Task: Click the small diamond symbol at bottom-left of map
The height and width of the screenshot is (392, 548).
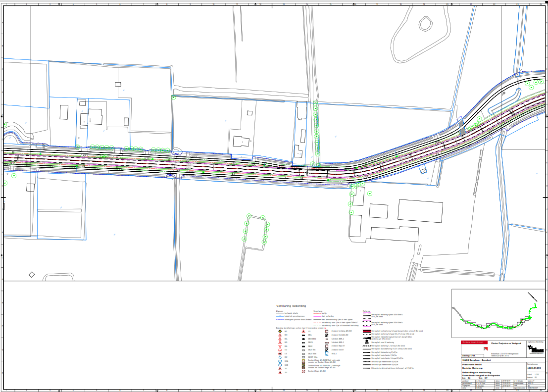Action: [32, 275]
